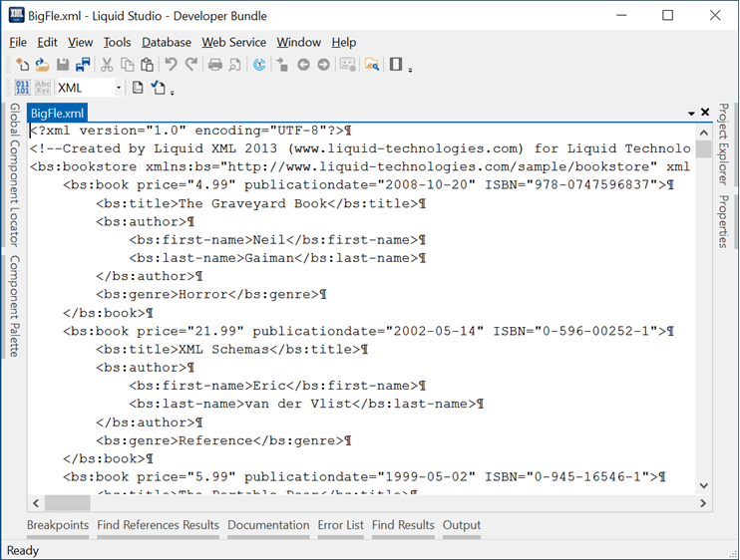Click the Save All icon
740x560 pixels.
[x=83, y=65]
